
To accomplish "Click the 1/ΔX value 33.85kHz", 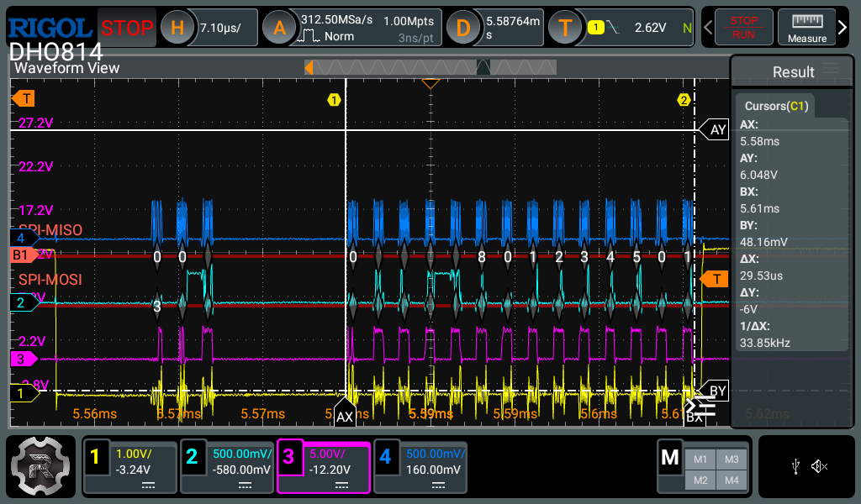I will [x=765, y=343].
